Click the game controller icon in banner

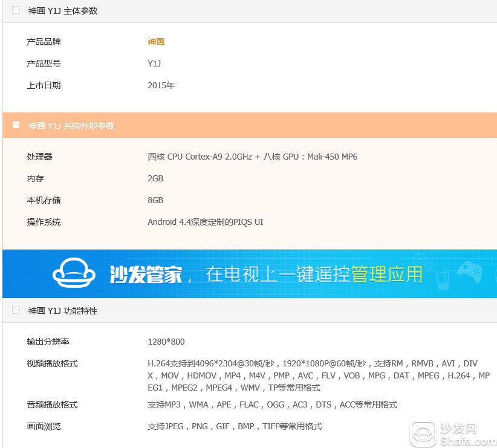click(470, 271)
